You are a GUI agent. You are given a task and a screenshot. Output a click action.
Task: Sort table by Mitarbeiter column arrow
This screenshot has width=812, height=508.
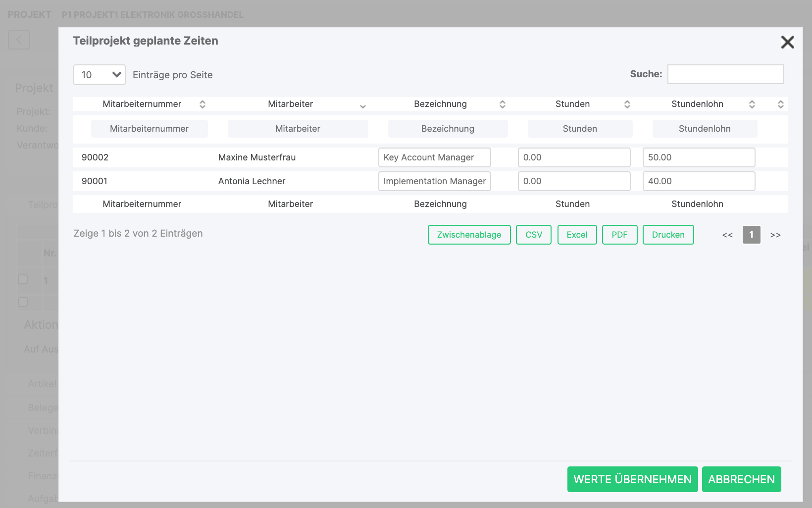pyautogui.click(x=362, y=105)
